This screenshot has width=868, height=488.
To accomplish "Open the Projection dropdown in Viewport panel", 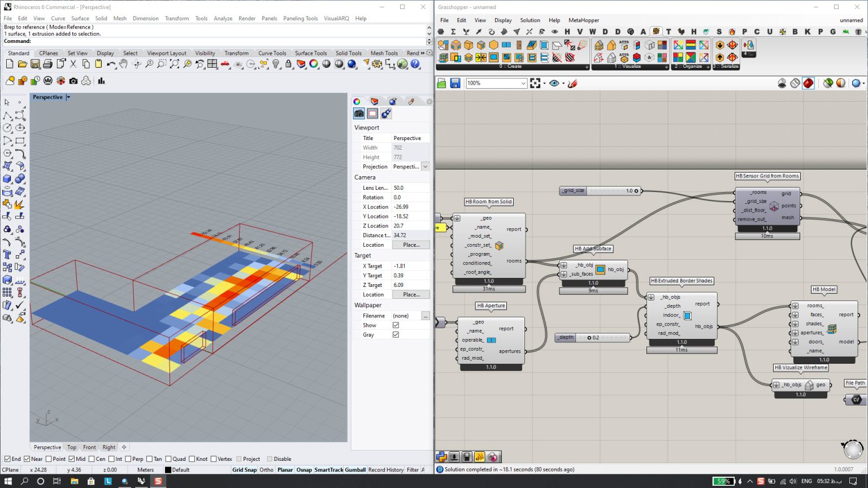I will pos(426,167).
